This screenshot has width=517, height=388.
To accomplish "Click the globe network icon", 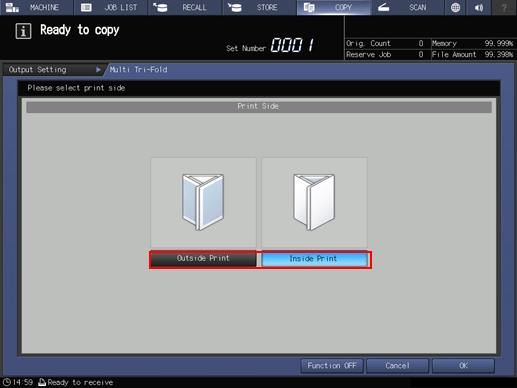I will 455,7.
